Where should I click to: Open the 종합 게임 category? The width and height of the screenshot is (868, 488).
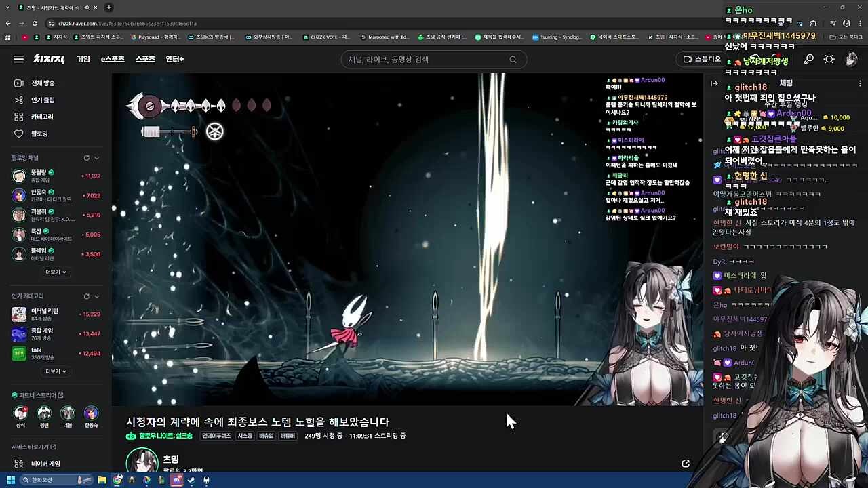tap(56, 334)
